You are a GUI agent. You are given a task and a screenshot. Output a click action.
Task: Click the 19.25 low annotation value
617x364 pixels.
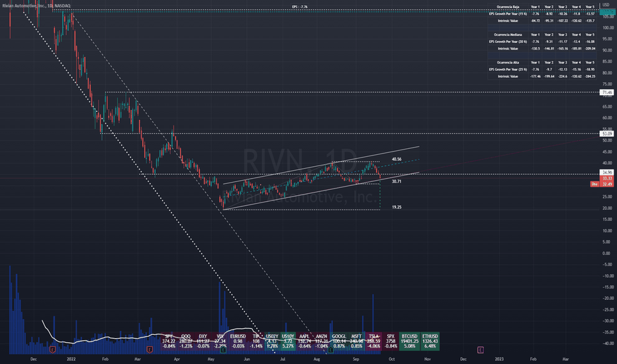tap(397, 207)
